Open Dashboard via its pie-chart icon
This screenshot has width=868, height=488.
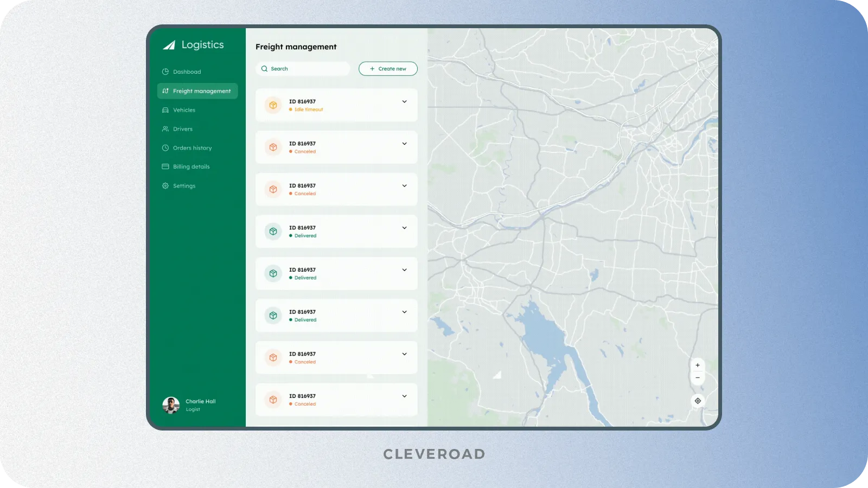click(165, 72)
